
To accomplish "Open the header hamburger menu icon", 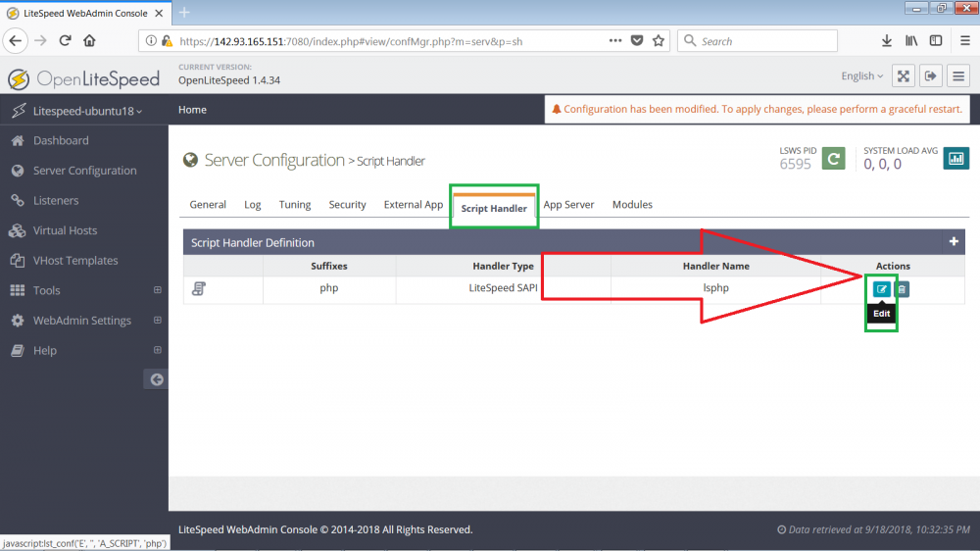I will pyautogui.click(x=958, y=76).
